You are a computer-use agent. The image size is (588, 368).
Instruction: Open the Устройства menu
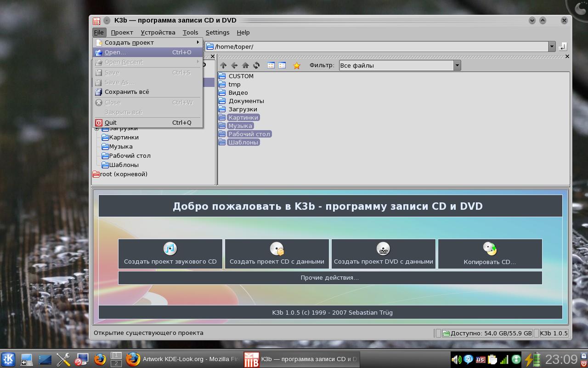(x=158, y=33)
